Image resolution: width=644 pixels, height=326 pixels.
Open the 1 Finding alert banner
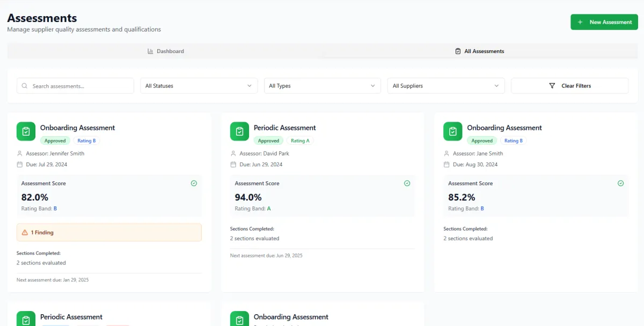click(x=109, y=233)
